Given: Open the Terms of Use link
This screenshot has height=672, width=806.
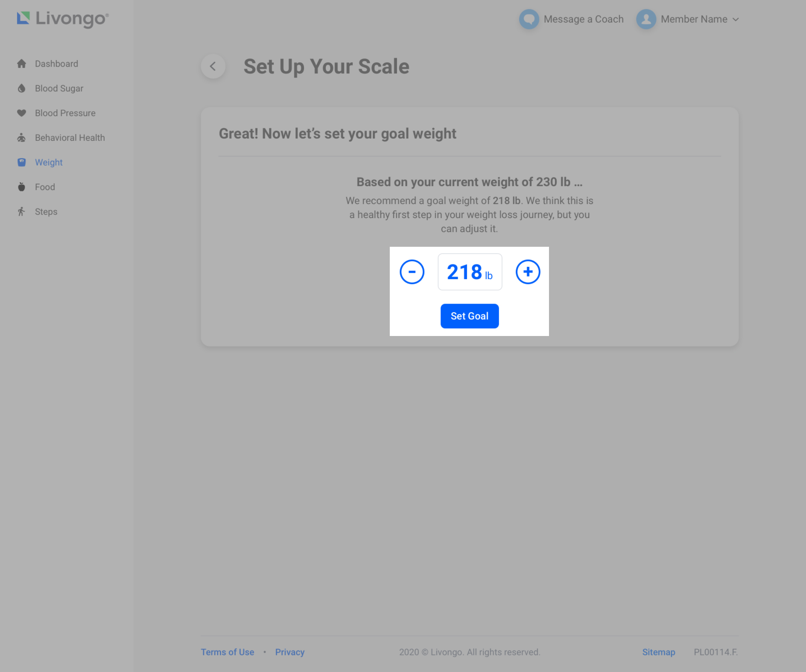Looking at the screenshot, I should pos(227,652).
